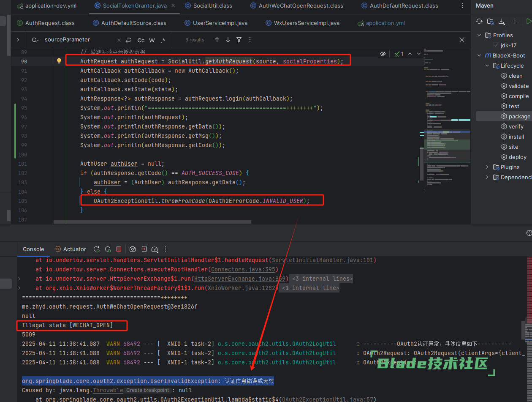
Task: Select the Console tab
Action: (33, 249)
